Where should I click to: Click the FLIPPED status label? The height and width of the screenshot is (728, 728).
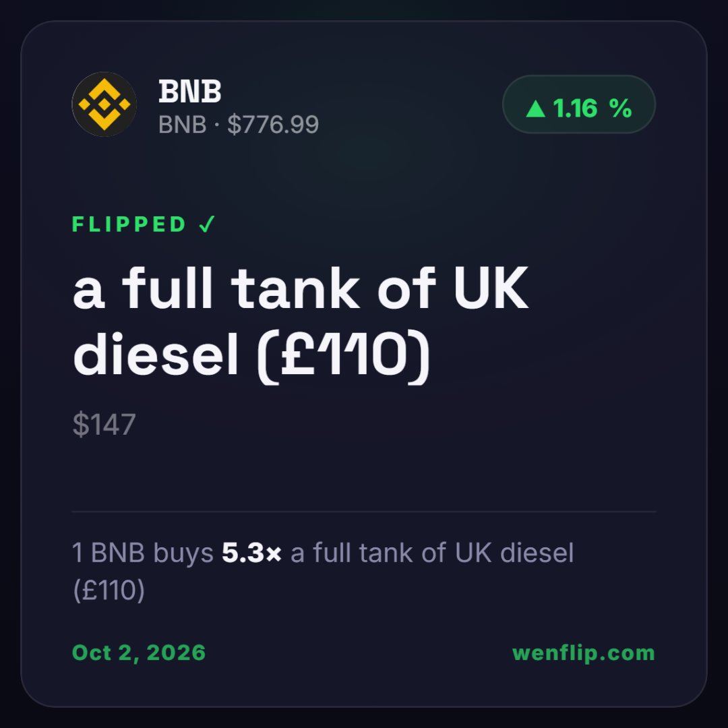click(129, 224)
